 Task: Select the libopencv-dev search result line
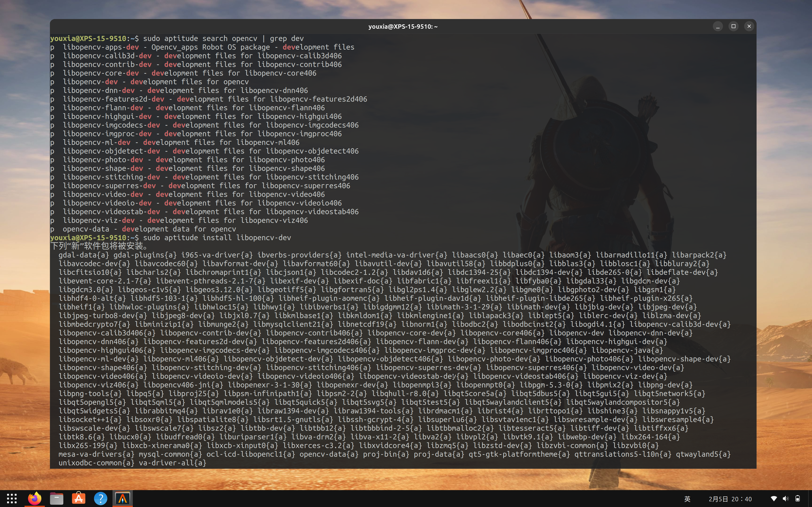point(91,82)
